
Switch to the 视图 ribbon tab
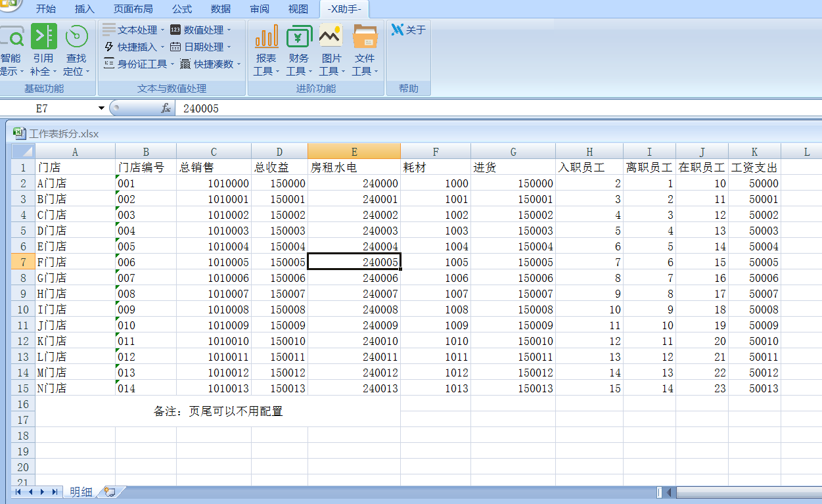298,9
